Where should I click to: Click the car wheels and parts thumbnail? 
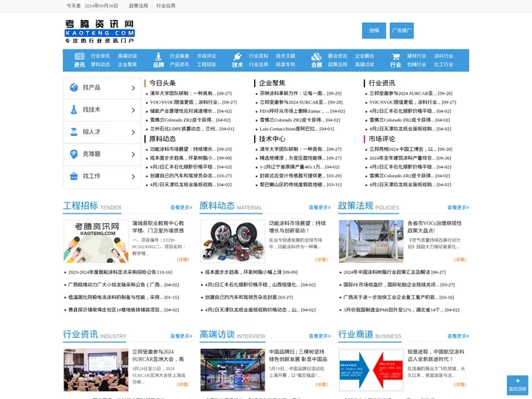pyautogui.click(x=233, y=241)
